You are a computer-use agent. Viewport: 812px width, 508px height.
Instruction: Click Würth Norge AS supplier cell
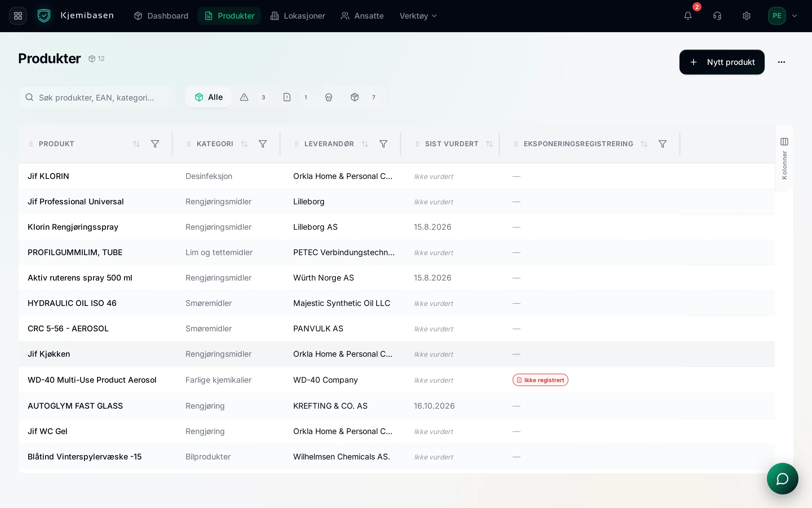[x=323, y=278]
